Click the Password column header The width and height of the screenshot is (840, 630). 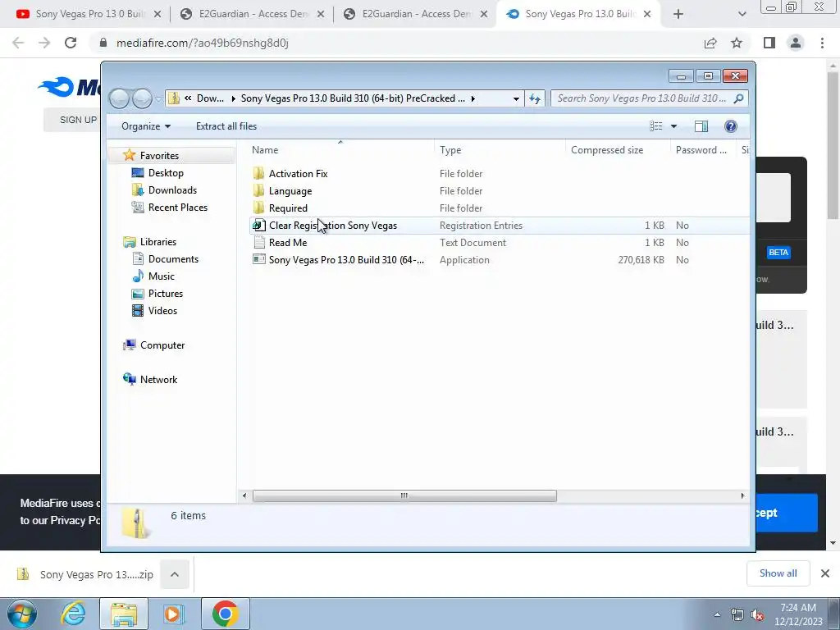coord(703,150)
